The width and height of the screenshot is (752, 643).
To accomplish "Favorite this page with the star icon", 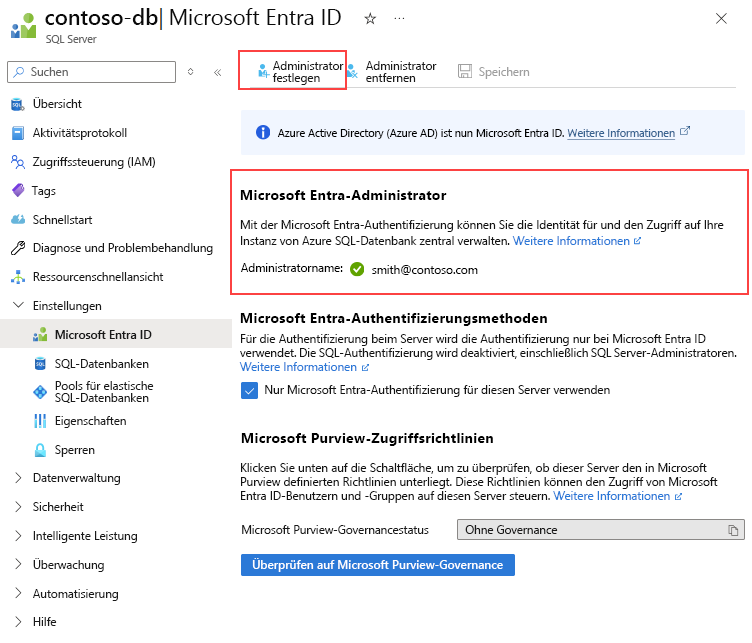I will pyautogui.click(x=370, y=19).
